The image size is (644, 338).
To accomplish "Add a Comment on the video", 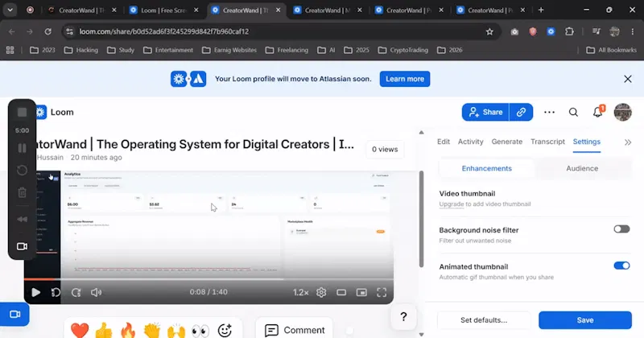I will [x=295, y=330].
